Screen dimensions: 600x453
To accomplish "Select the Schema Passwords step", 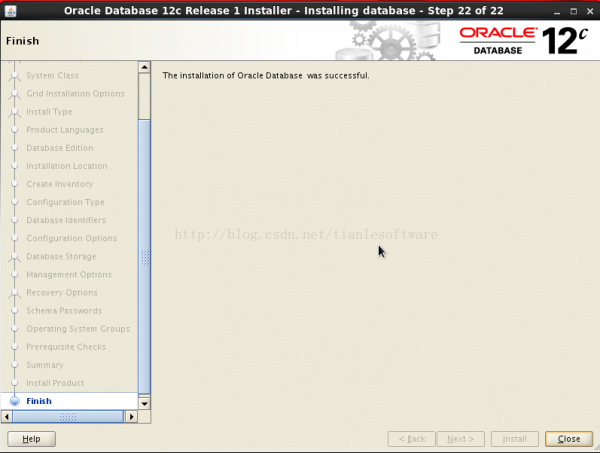I will pos(64,311).
